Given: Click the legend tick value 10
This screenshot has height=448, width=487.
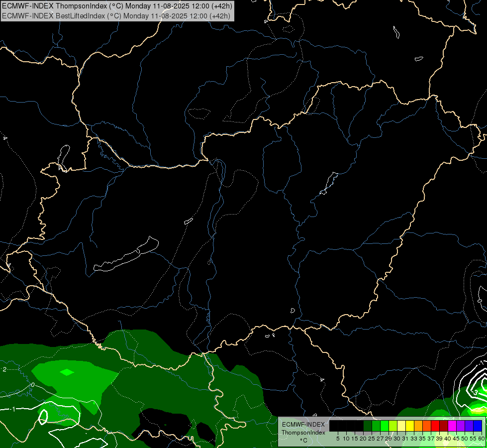Looking at the screenshot, I should [346, 439].
